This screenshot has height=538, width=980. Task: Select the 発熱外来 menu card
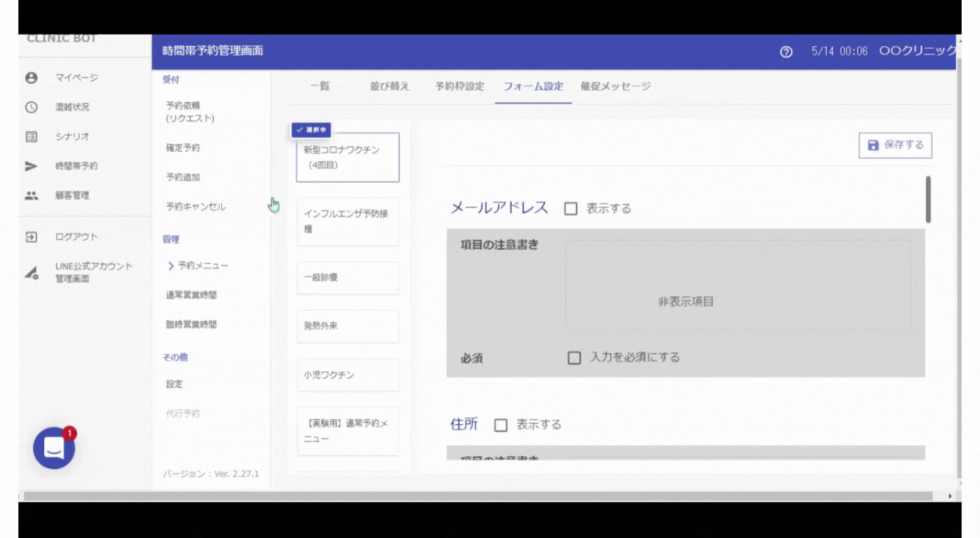(x=347, y=326)
